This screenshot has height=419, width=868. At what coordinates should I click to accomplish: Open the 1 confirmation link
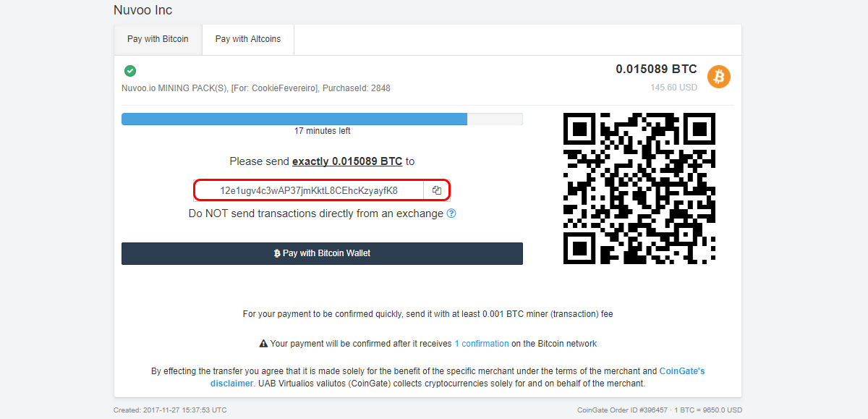point(482,344)
